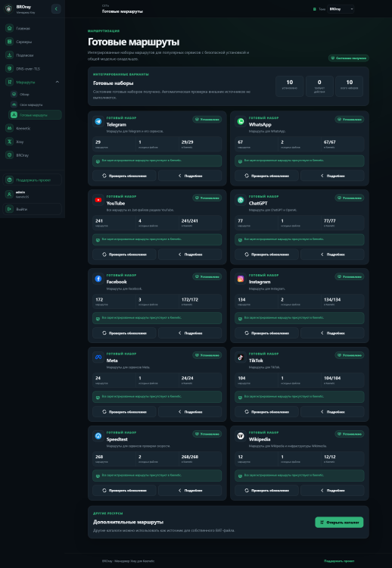
Task: Expand Подробнее details for Telegram set
Action: coord(190,176)
